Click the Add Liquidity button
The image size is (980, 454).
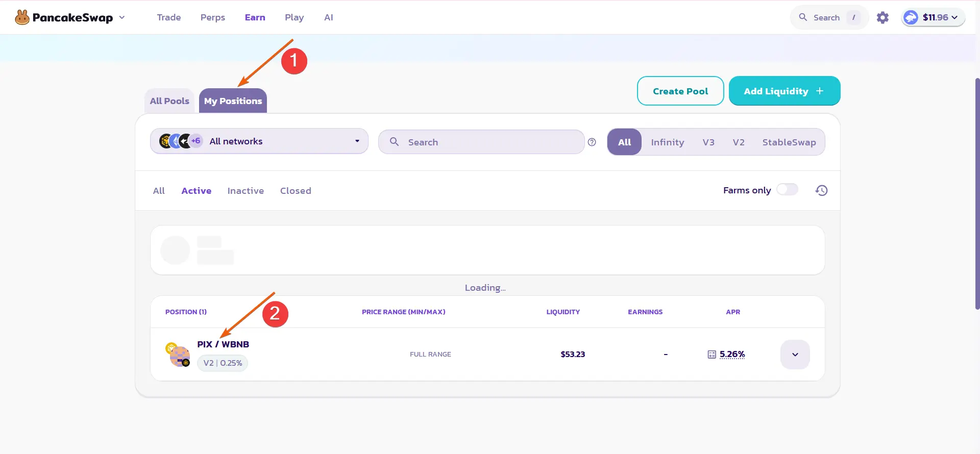[785, 91]
